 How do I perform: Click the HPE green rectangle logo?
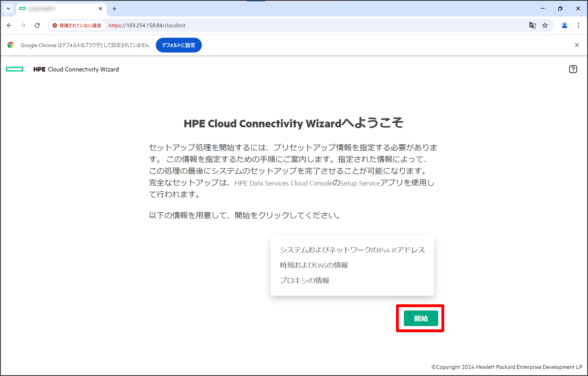pyautogui.click(x=15, y=69)
